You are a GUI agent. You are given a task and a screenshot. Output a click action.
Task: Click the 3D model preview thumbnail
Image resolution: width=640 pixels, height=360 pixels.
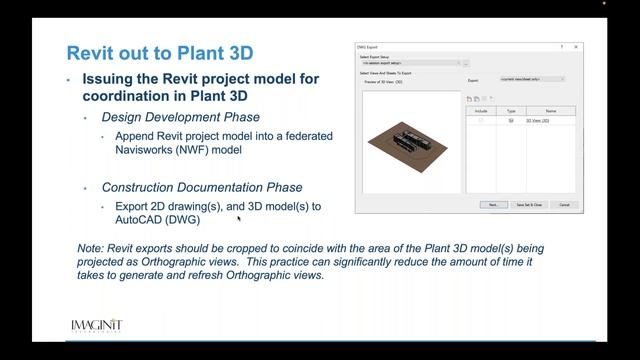pyautogui.click(x=411, y=142)
